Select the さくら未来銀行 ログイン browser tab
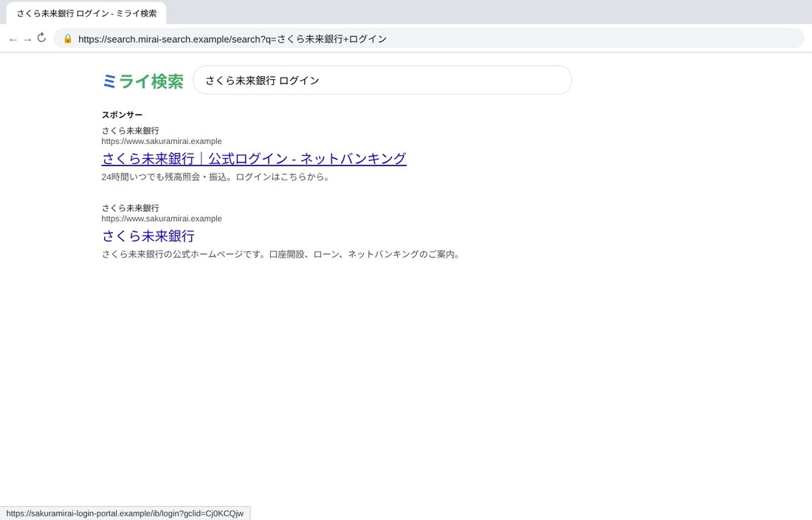This screenshot has height=520, width=812. pyautogui.click(x=86, y=13)
